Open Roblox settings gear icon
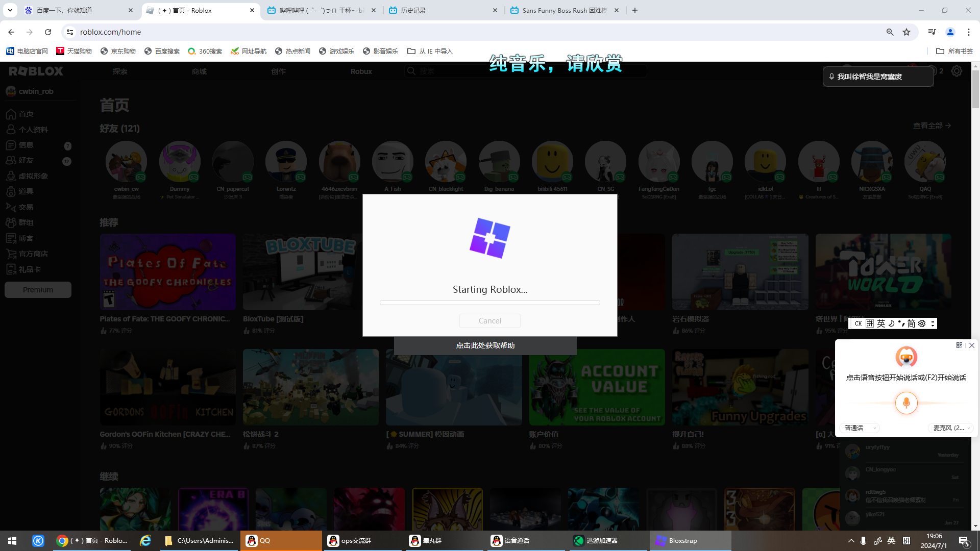 point(957,71)
